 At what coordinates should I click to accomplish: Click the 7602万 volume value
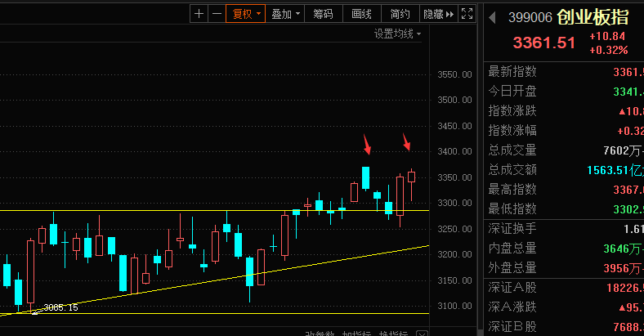[623, 150]
